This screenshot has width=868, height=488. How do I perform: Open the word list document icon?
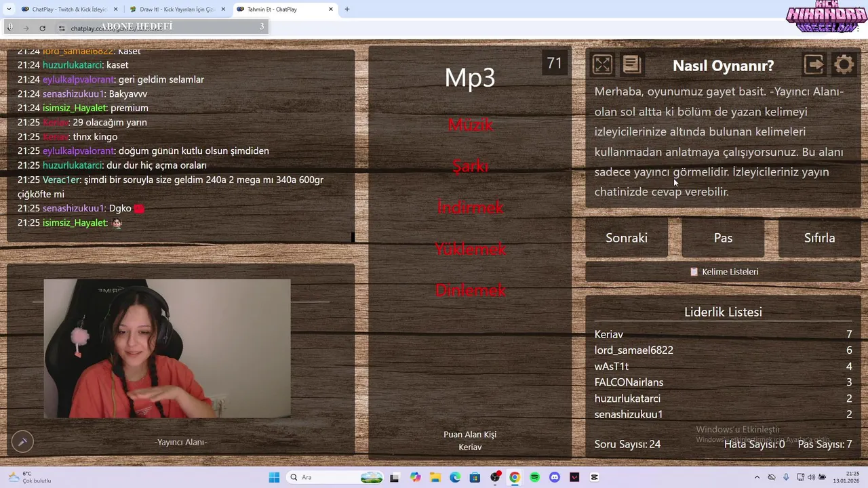click(631, 64)
